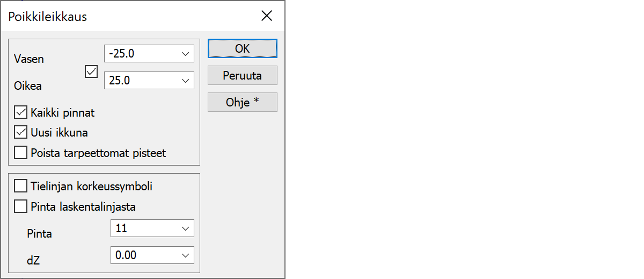Screen dimensions: 644x279
Task: Expand the Oikea dropdown arrow
Action: click(185, 81)
